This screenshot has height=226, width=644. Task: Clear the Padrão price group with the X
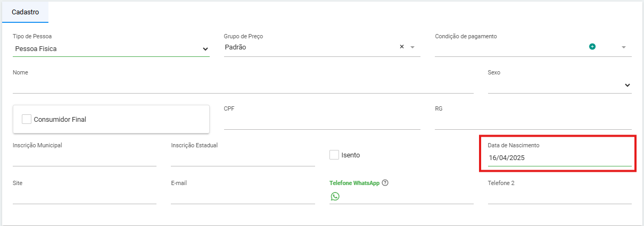[x=402, y=47]
